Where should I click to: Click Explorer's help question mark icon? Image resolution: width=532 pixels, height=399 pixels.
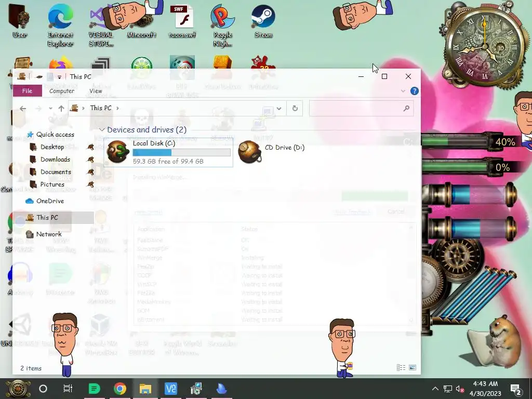tap(414, 91)
